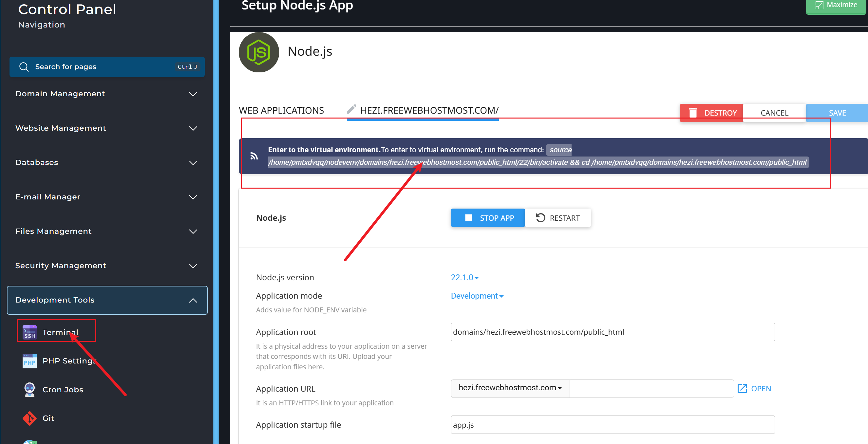Open Cron Jobs robot icon
This screenshot has width=868, height=444.
click(29, 389)
